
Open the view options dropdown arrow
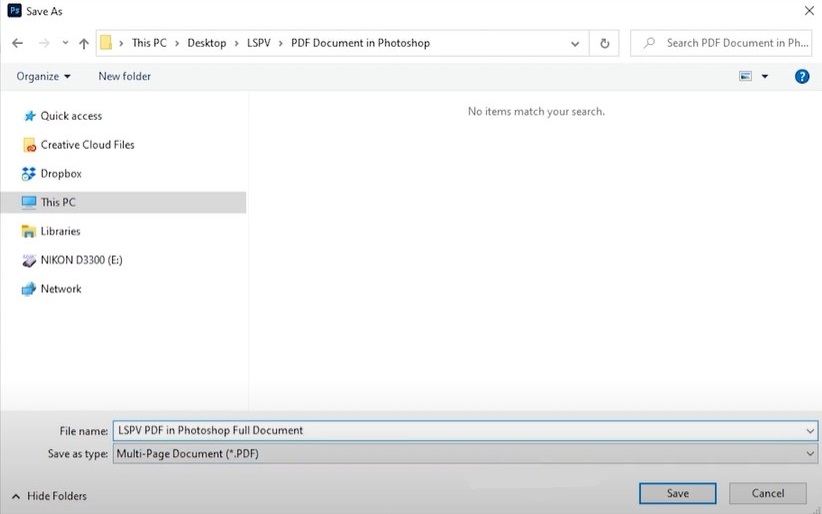pyautogui.click(x=765, y=77)
